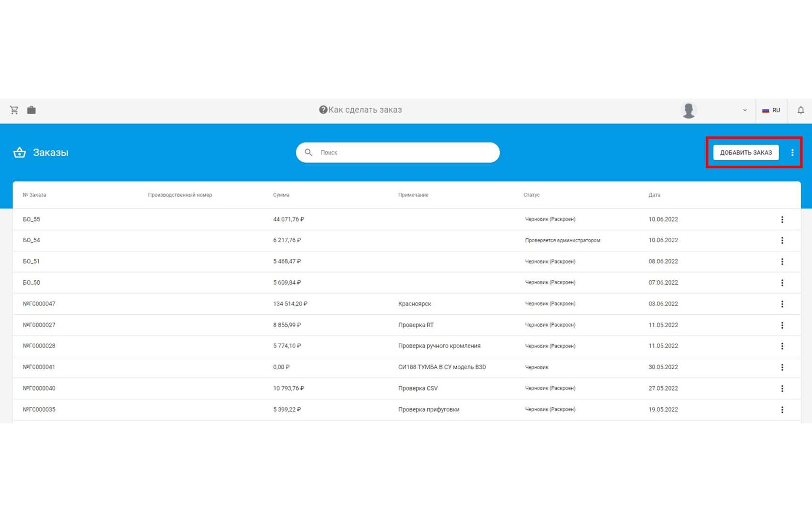The width and height of the screenshot is (812, 522).
Task: Expand the user account dropdown arrow
Action: click(x=745, y=110)
